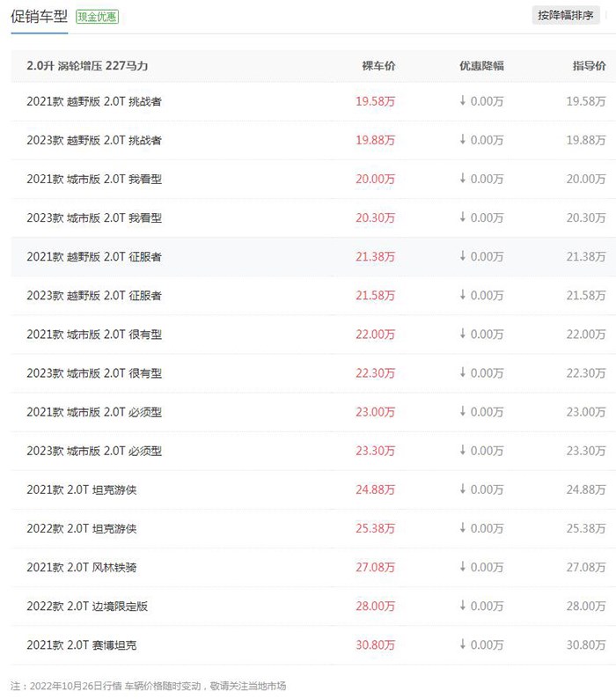Click red bare price 20.00万
616x699 pixels.
pyautogui.click(x=375, y=180)
